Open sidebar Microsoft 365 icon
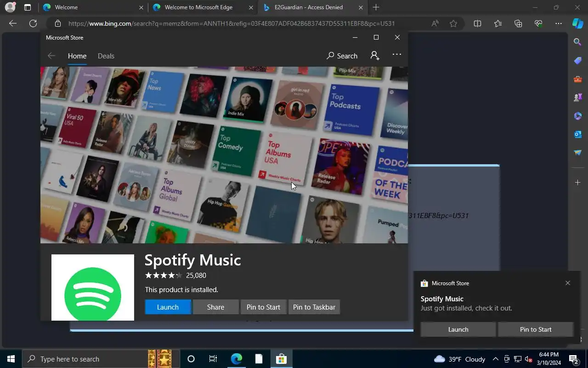Screen dimensions: 588x368 (578, 115)
